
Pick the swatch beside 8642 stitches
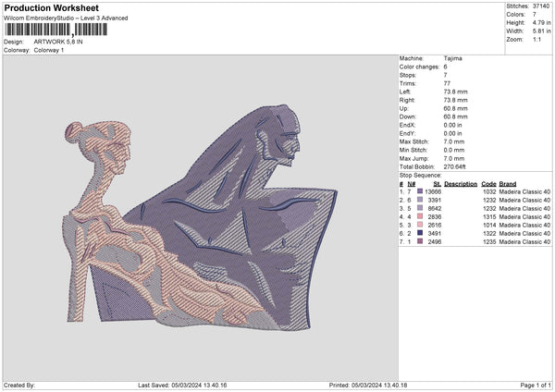(x=420, y=207)
